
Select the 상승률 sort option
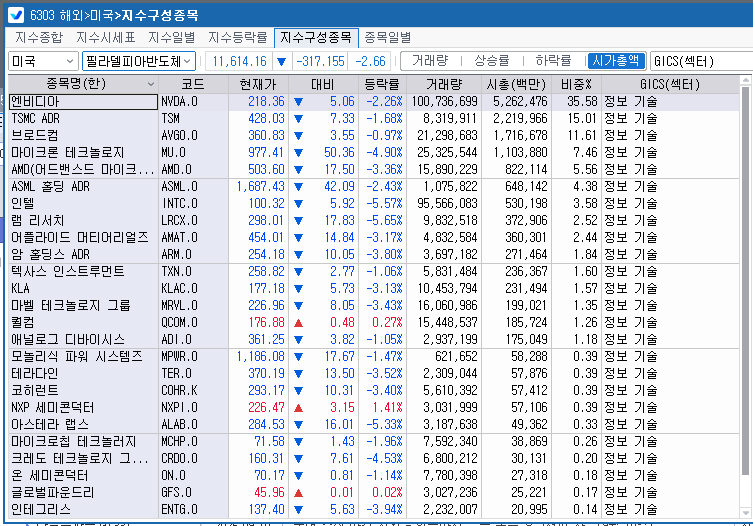pyautogui.click(x=492, y=61)
